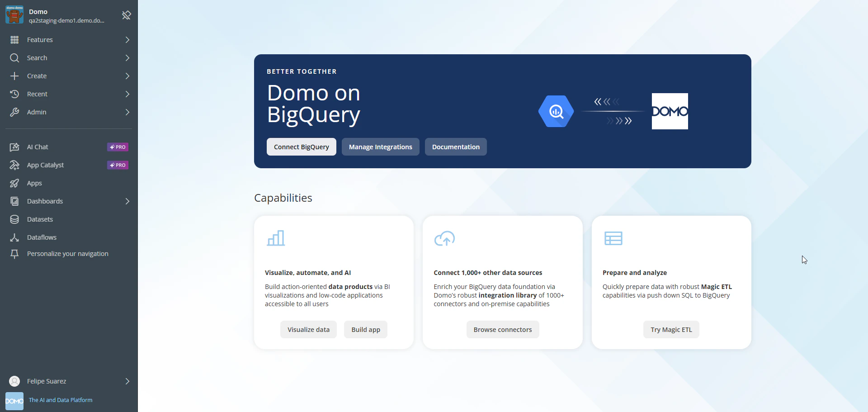Expand the Create menu chevron
Viewport: 868px width, 412px height.
click(x=127, y=76)
